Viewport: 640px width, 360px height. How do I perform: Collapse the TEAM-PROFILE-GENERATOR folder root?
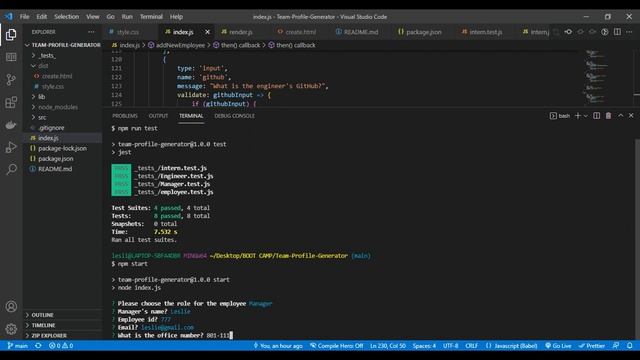tap(63, 45)
